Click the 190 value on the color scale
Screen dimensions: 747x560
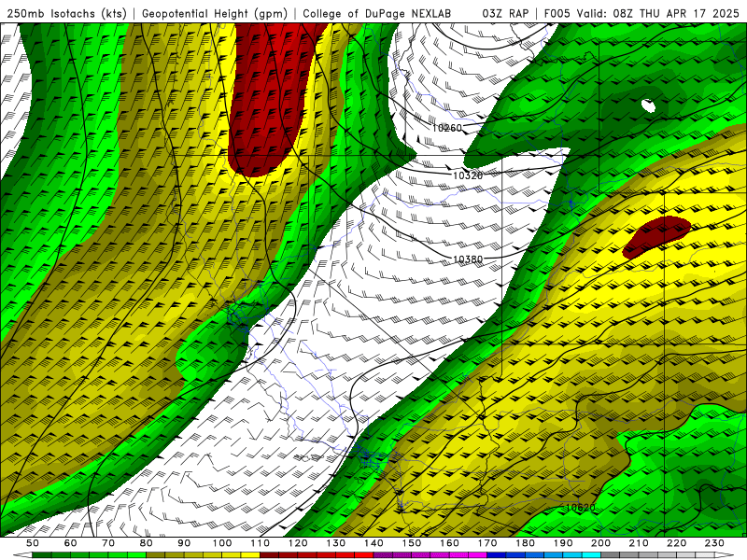point(563,543)
